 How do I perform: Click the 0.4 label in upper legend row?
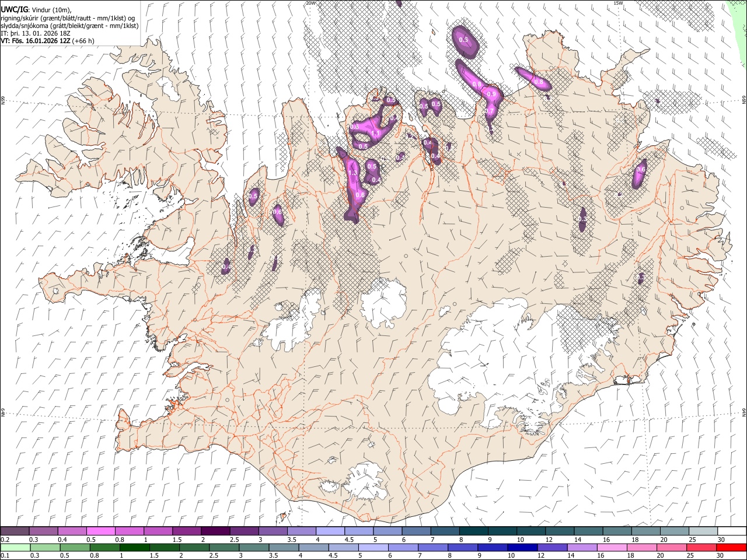coord(62,540)
